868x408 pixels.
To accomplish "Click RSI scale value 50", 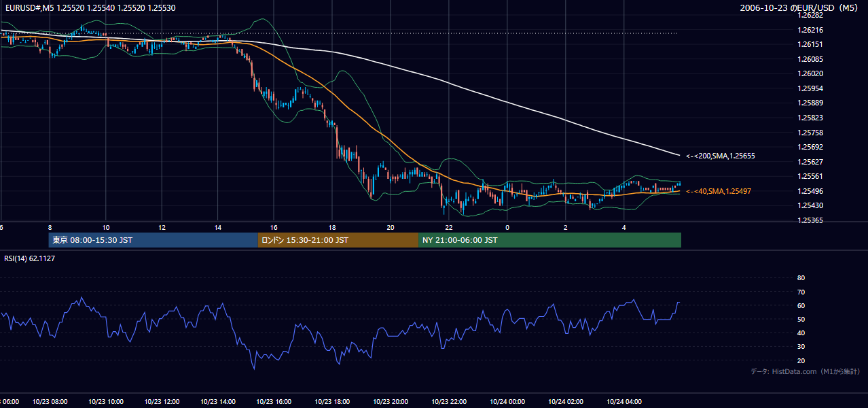I will (801, 319).
